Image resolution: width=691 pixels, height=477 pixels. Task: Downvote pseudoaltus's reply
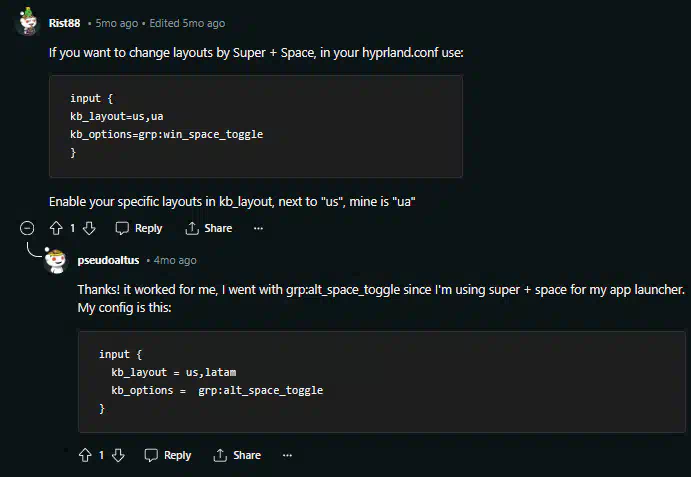[118, 455]
